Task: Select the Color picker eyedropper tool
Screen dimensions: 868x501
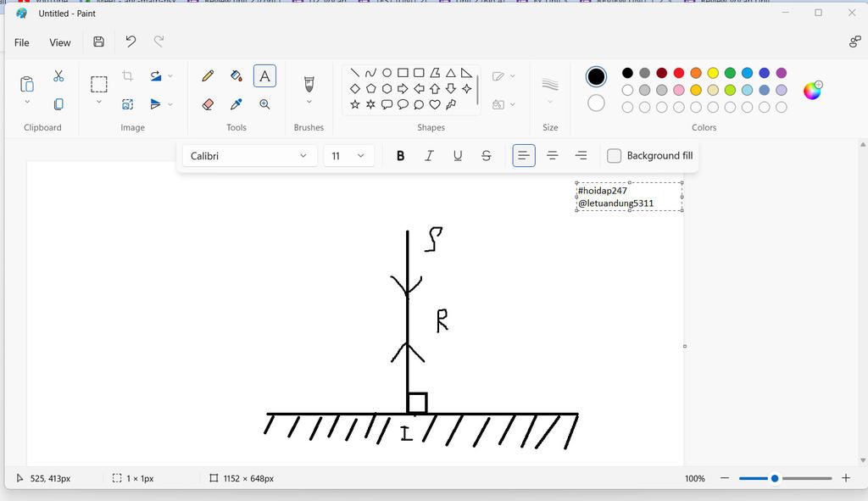Action: click(236, 104)
